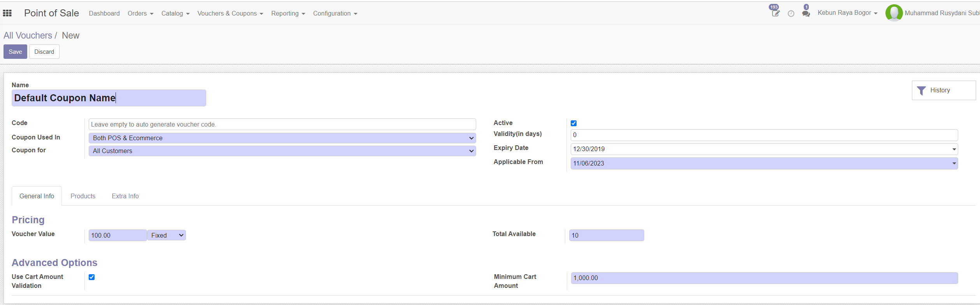The height and width of the screenshot is (305, 980).
Task: Click the Advanced Options section heading
Action: coord(54,263)
